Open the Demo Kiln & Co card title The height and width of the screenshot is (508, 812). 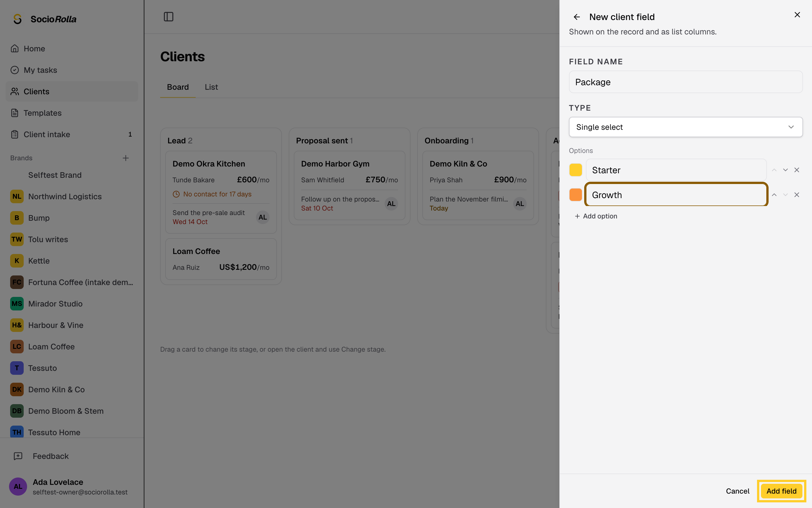(458, 164)
